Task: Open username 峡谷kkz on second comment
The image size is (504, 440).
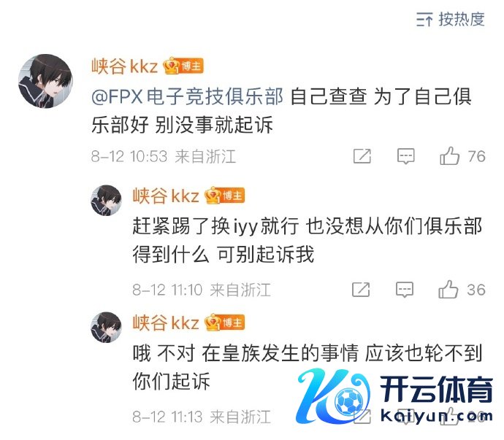Action: pos(166,196)
